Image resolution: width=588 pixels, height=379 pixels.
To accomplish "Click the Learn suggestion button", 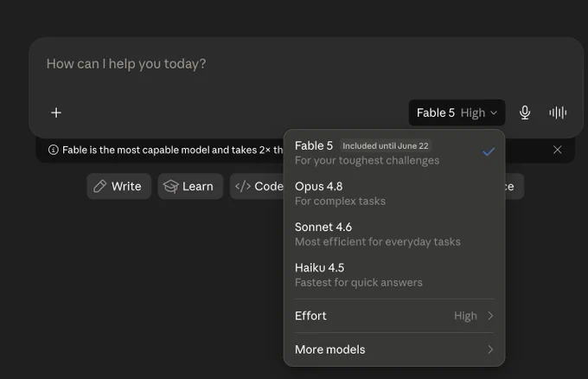I will (x=190, y=186).
